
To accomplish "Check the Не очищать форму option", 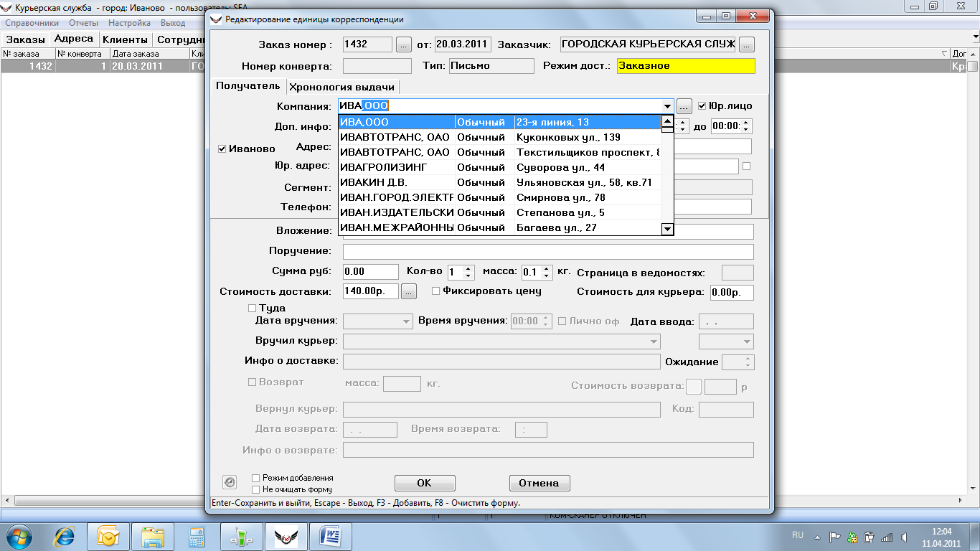I will click(x=255, y=489).
